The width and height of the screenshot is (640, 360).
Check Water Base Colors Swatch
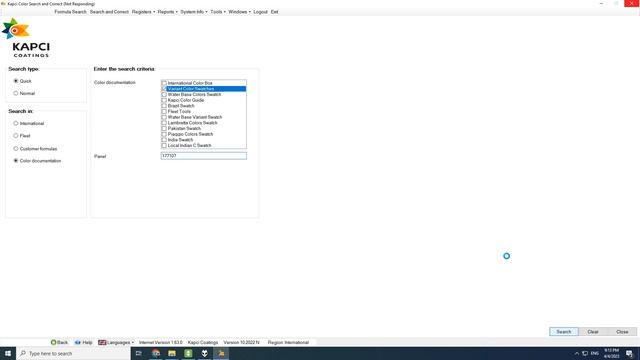[x=164, y=94]
